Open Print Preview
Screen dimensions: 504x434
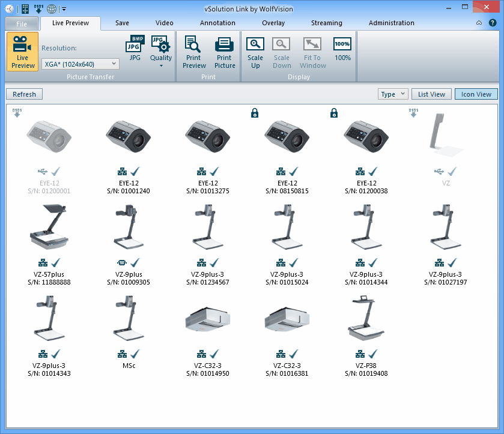click(194, 52)
